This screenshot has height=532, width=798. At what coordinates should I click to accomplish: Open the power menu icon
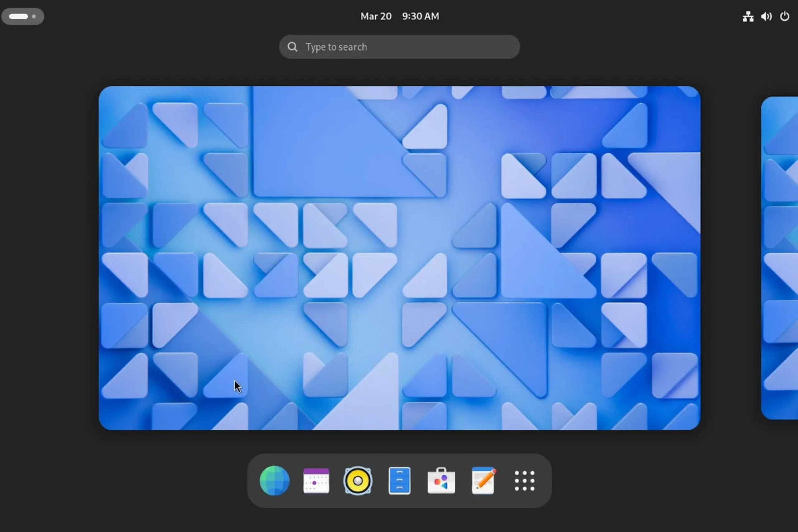tap(784, 16)
